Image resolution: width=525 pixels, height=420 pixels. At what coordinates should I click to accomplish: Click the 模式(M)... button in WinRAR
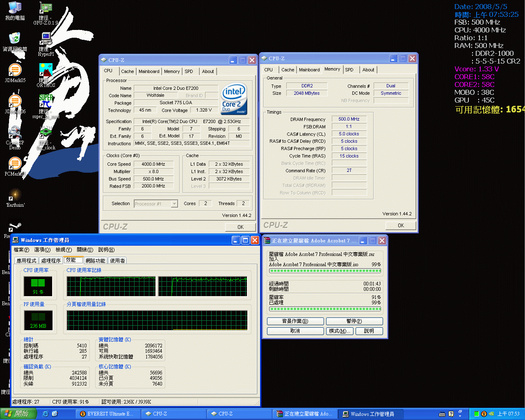click(x=339, y=331)
